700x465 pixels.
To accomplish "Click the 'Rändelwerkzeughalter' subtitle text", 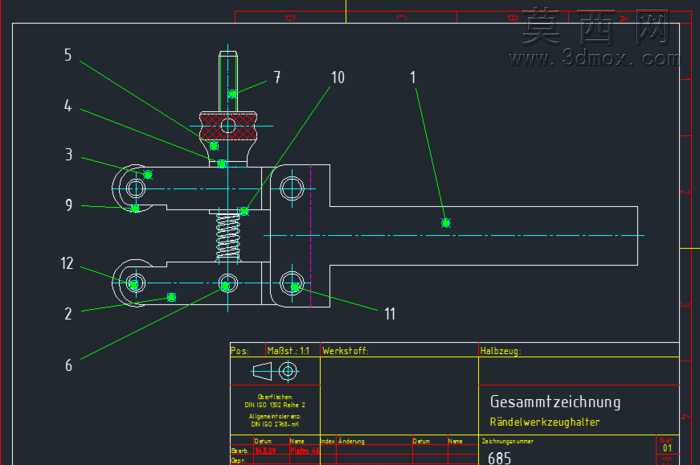I will 545,422.
